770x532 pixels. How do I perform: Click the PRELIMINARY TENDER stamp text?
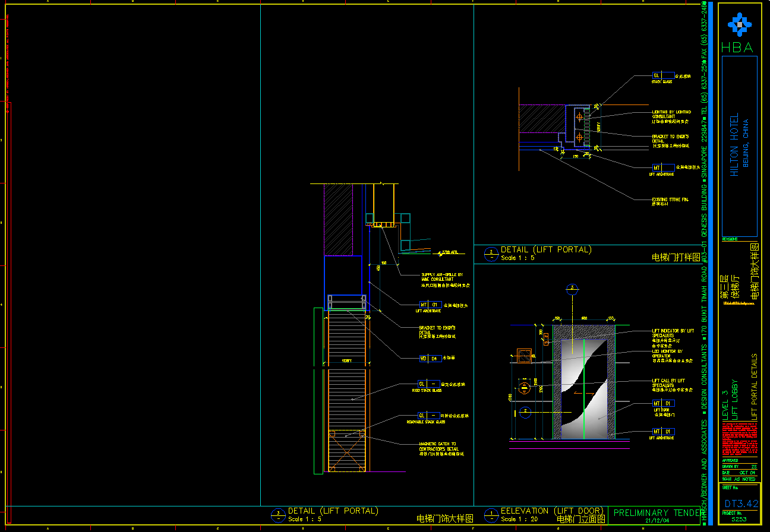(x=656, y=513)
